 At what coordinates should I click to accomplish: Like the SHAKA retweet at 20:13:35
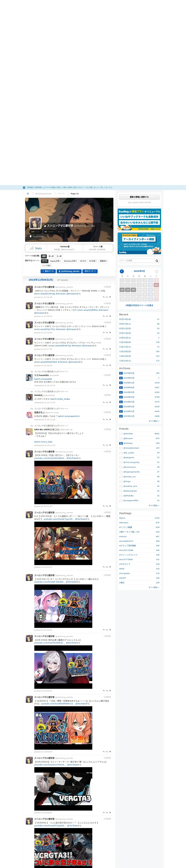[x=110, y=402]
